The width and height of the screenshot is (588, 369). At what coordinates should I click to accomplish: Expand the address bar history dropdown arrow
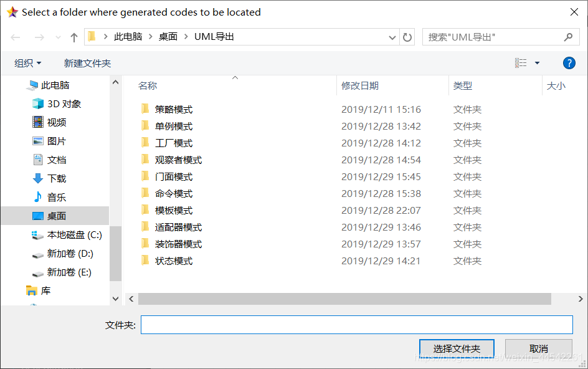coord(392,37)
